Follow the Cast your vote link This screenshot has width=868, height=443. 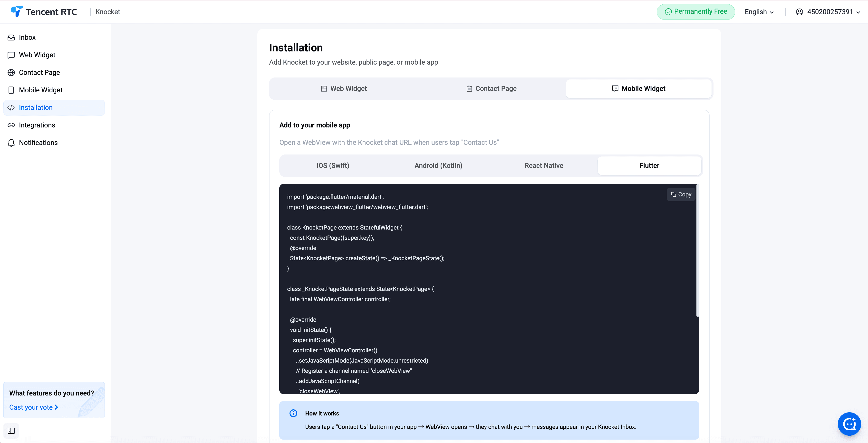coord(34,407)
